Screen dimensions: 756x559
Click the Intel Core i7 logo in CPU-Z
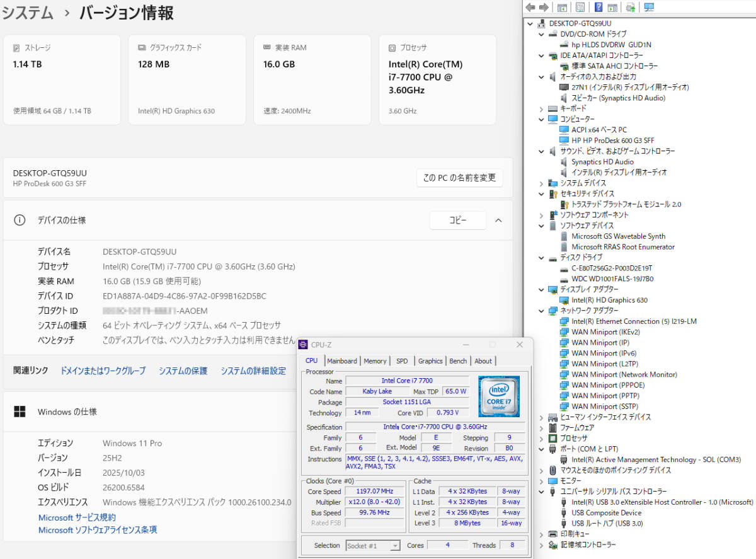point(498,396)
